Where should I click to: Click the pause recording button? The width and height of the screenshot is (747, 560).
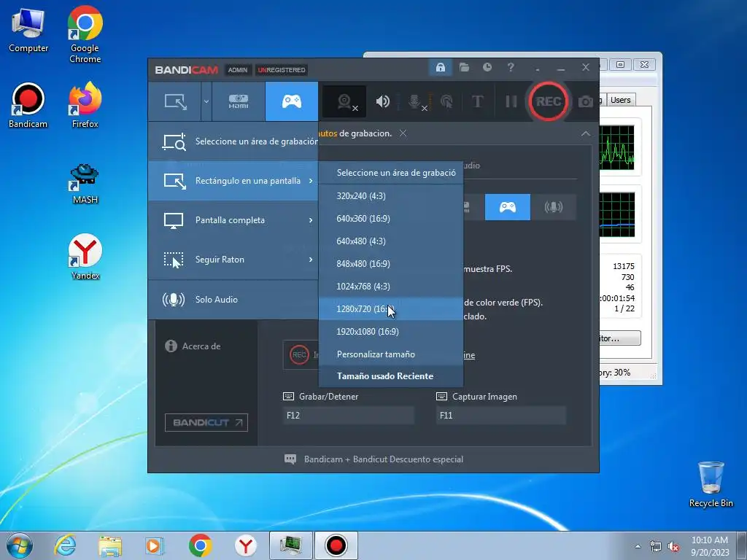click(x=511, y=101)
